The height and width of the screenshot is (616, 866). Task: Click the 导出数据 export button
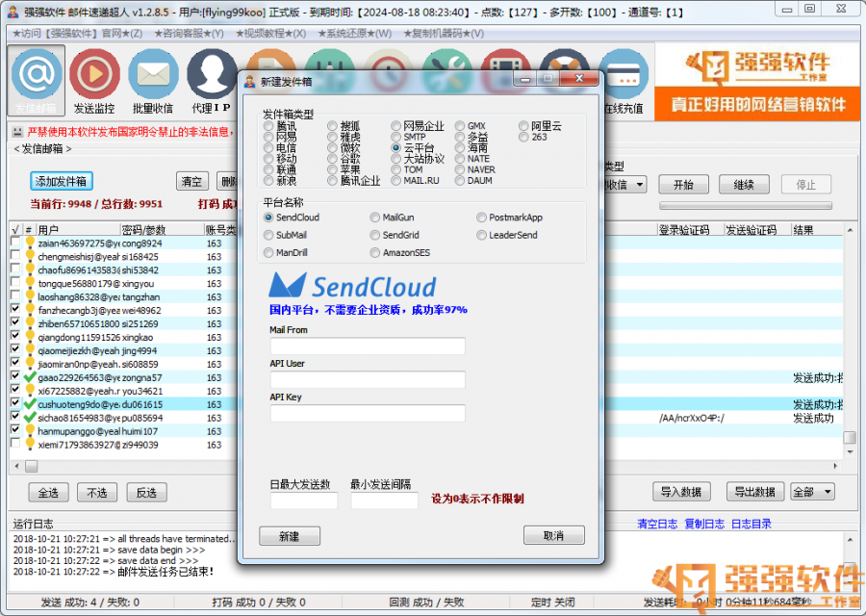(x=755, y=492)
